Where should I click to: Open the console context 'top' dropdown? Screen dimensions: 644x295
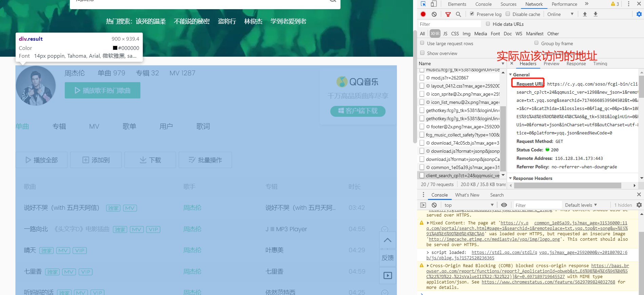[x=469, y=205]
